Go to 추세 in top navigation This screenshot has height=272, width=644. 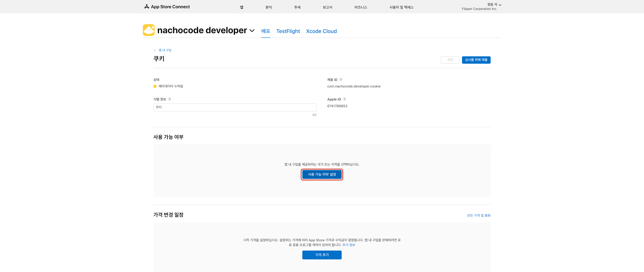click(297, 7)
